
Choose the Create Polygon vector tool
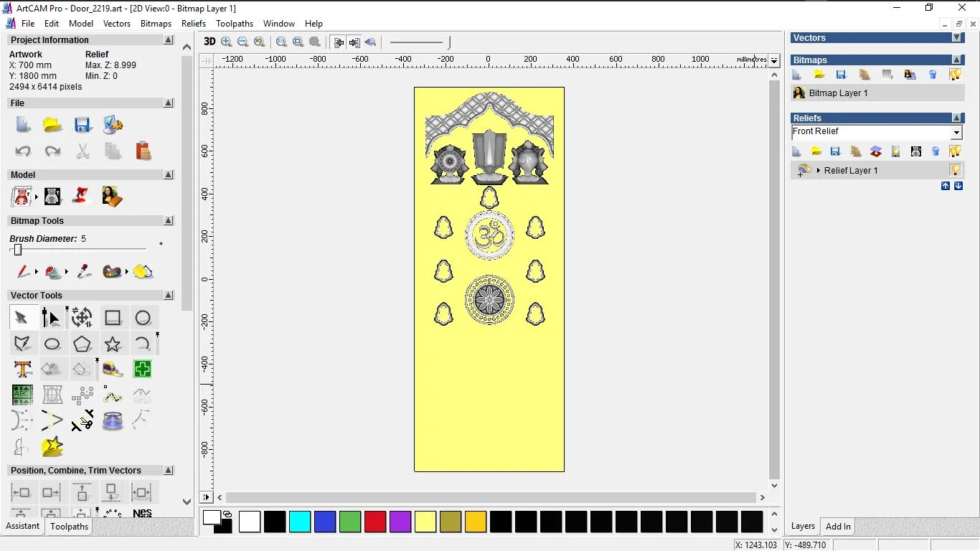(x=83, y=344)
